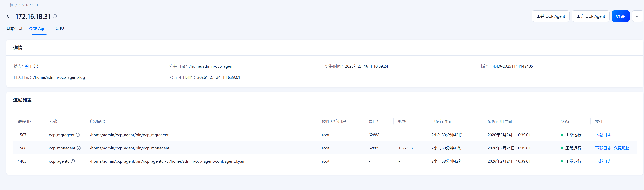Click the 进程 ID column header
Screen dimensions: 644x190
pyautogui.click(x=24, y=122)
